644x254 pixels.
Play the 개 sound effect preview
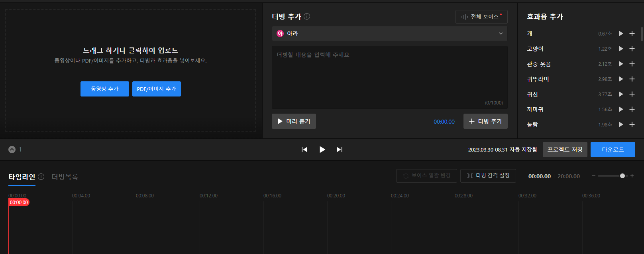[620, 33]
